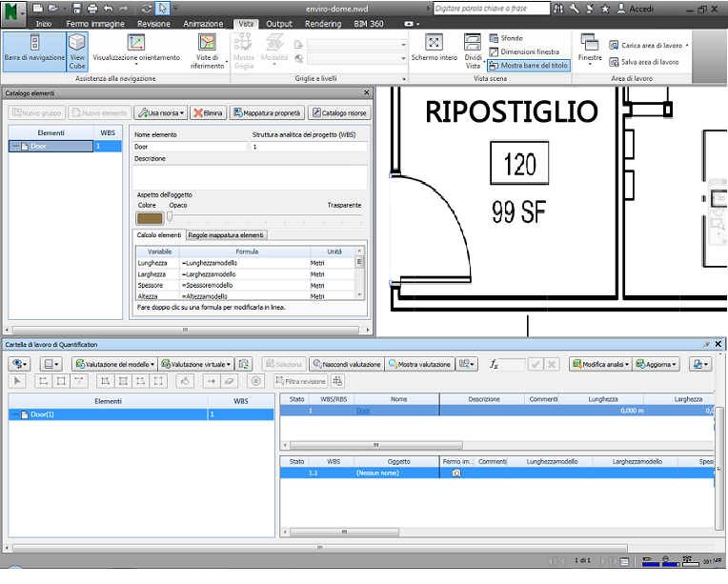
Task: Open the Regole mappatura elementi tab
Action: [x=226, y=235]
